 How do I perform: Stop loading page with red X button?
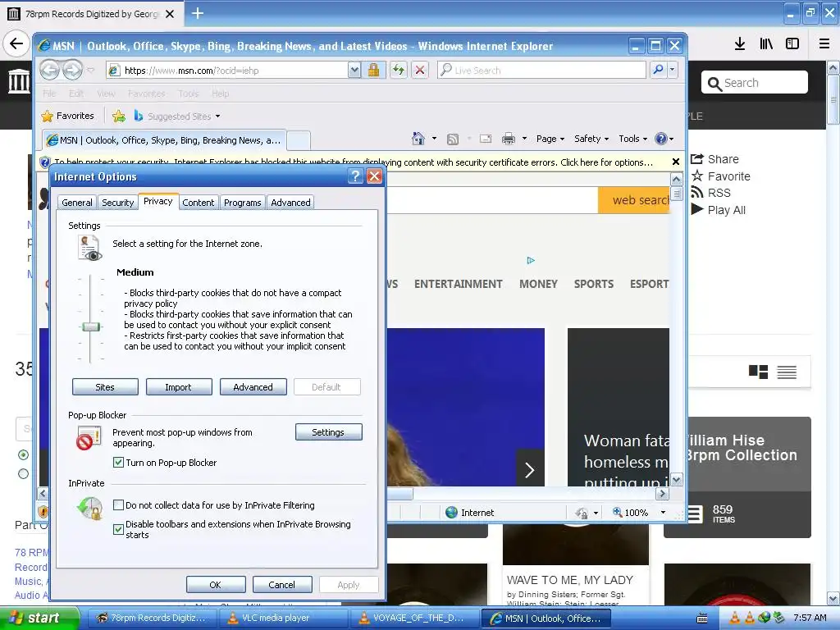click(420, 71)
